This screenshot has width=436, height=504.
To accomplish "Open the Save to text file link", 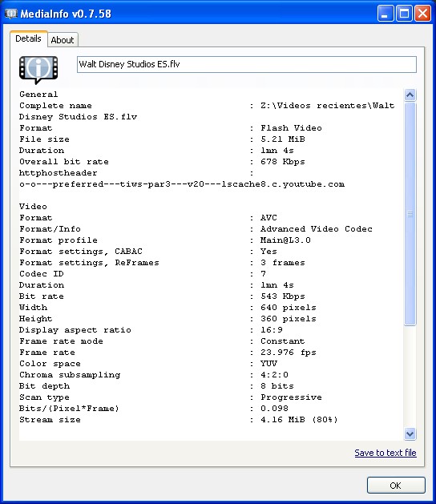I will click(x=386, y=453).
